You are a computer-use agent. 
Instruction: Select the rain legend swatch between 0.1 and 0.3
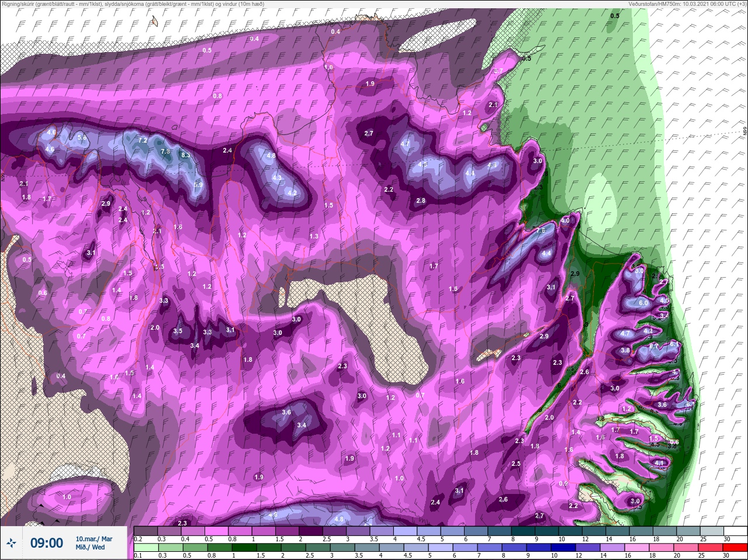tap(146, 548)
